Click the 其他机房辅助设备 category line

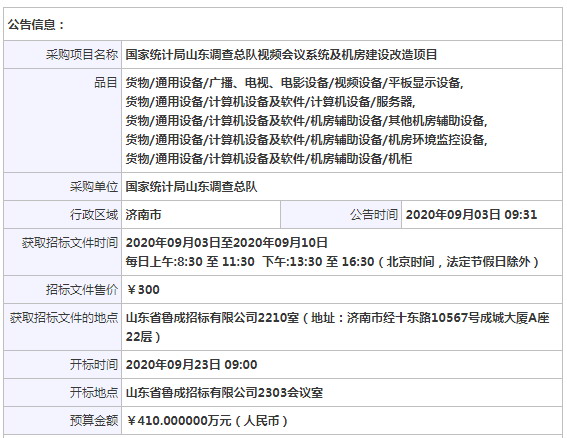tap(306, 120)
